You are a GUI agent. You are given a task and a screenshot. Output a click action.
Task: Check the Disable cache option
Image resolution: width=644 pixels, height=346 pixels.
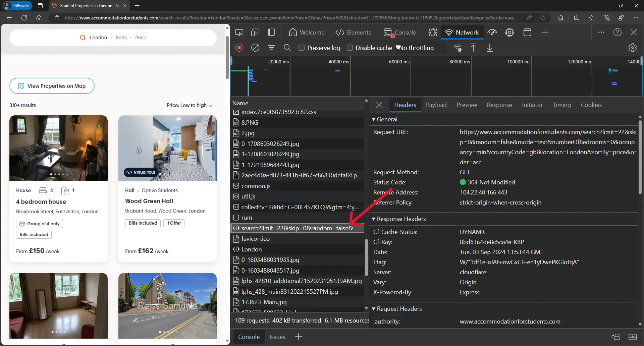click(350, 48)
